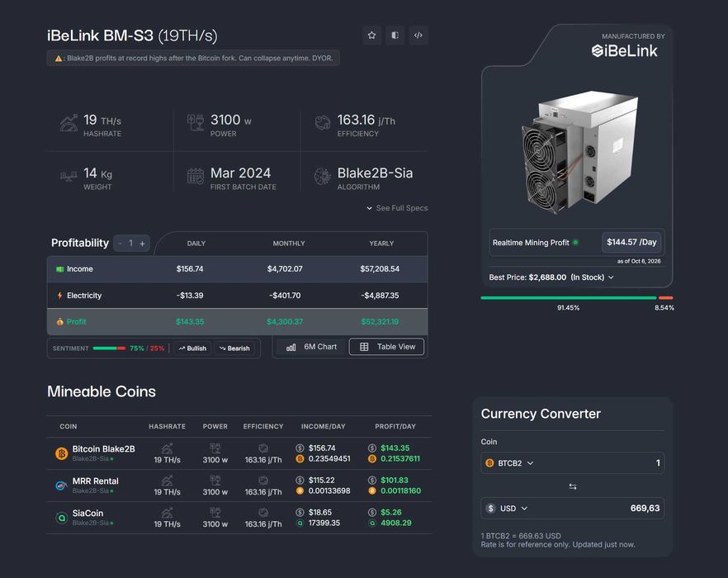Image resolution: width=728 pixels, height=578 pixels.
Task: Click the HASHRATE column header
Action: (167, 427)
